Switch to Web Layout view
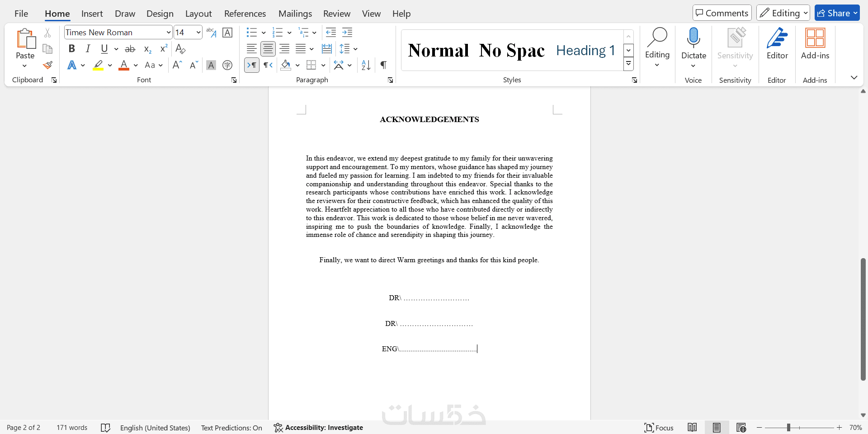868x434 pixels. tap(741, 428)
